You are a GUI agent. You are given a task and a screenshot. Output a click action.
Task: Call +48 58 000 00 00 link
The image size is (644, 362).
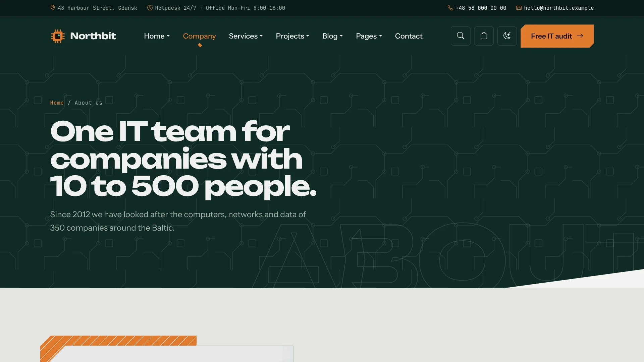pyautogui.click(x=481, y=8)
